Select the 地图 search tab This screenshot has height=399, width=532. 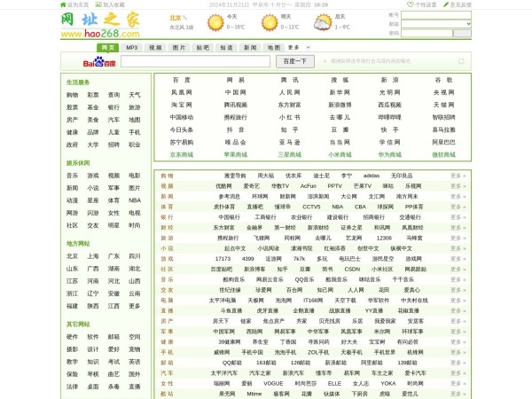tap(273, 47)
